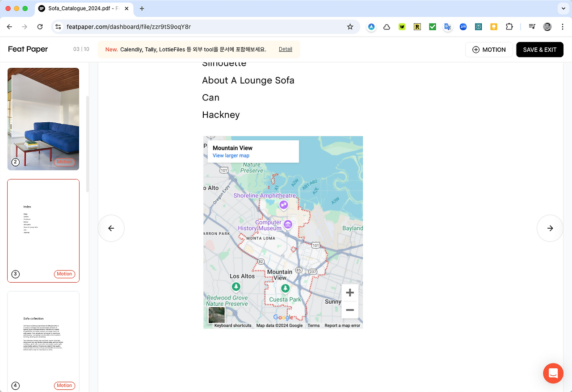Screen dimensions: 572x392
Task: Click the 'Hackney' index entry
Action: pyautogui.click(x=221, y=115)
